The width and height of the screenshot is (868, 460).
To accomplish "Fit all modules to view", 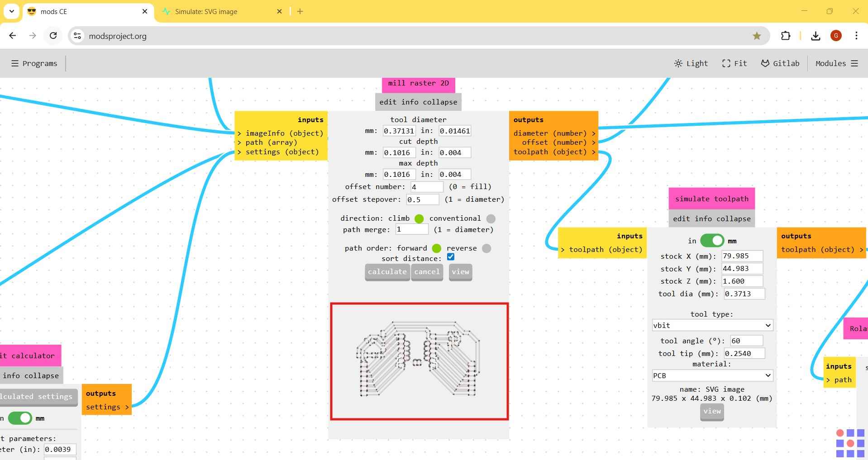I will (x=734, y=63).
